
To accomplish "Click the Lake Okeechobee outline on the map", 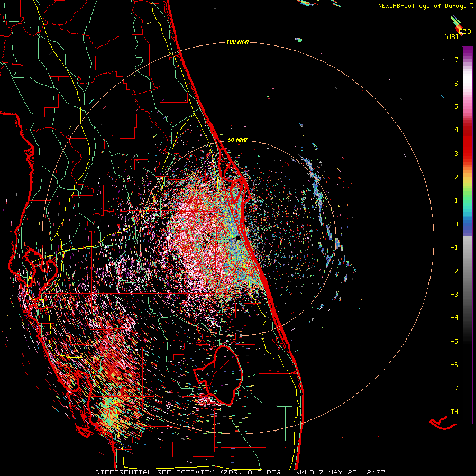I will [x=219, y=375].
